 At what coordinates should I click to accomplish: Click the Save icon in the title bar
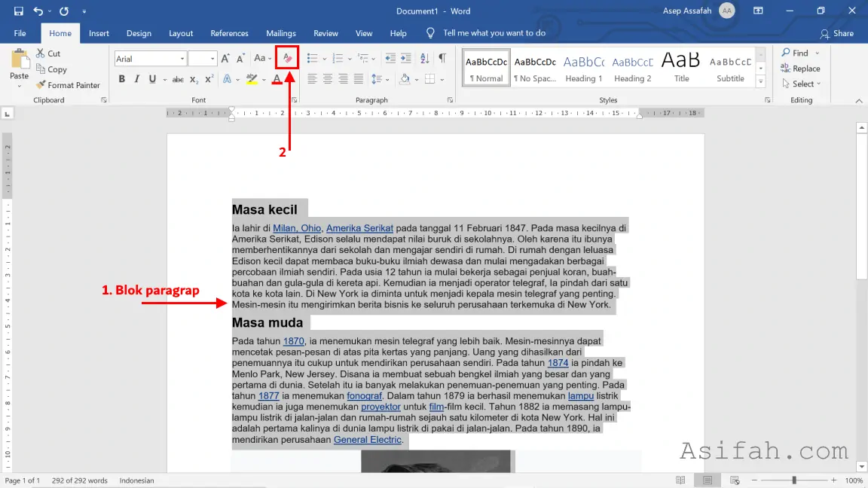[18, 11]
